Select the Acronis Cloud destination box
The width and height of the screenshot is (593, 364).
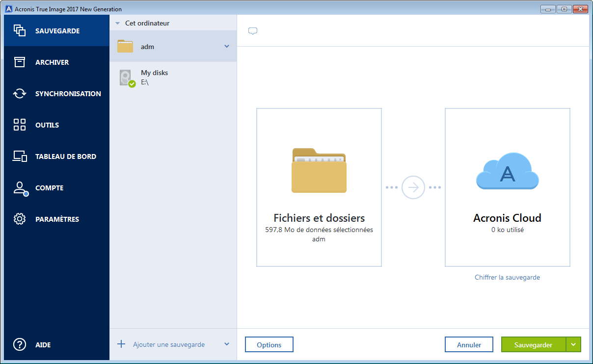[x=507, y=187]
